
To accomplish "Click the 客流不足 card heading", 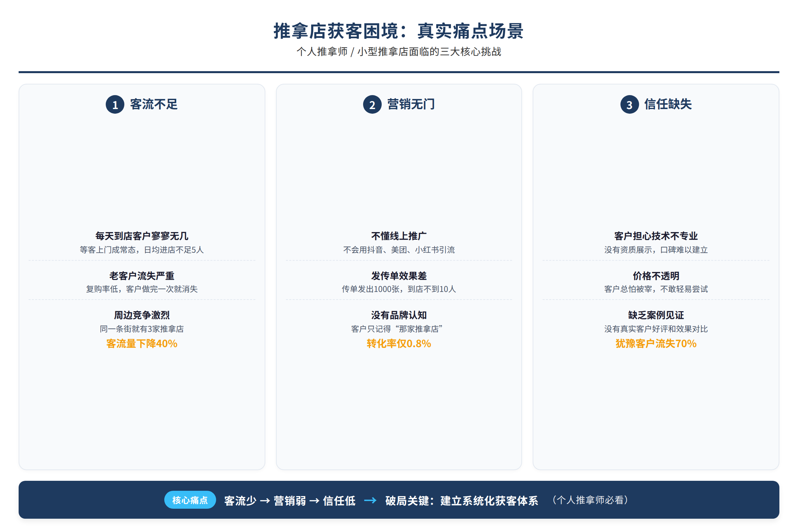I will point(154,104).
